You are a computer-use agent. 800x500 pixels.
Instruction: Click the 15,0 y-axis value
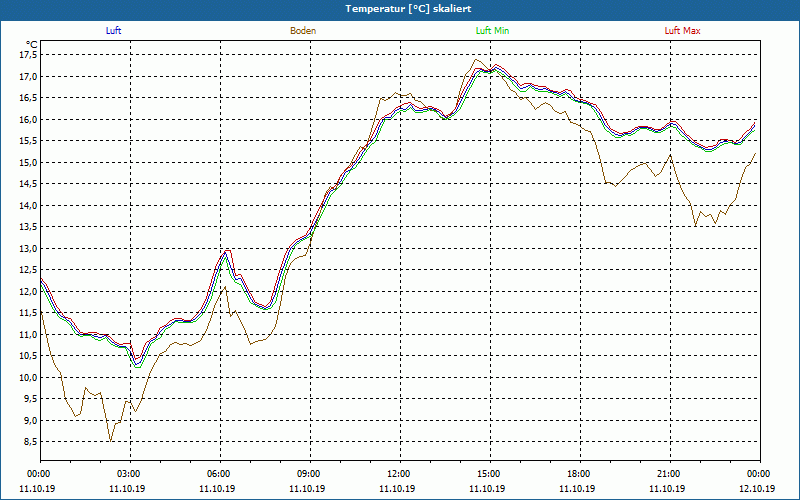tap(29, 163)
